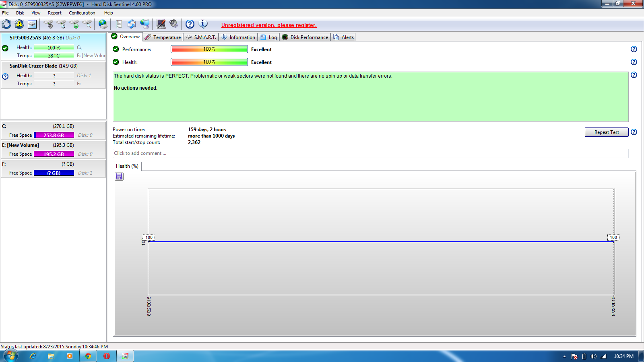644x362 pixels.
Task: Click help icon beside Repeat Test
Action: click(x=634, y=132)
